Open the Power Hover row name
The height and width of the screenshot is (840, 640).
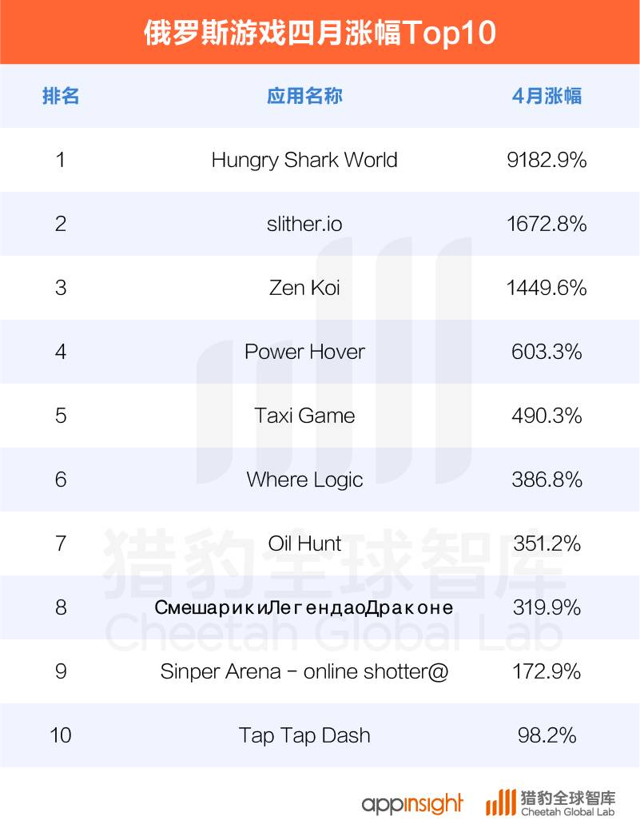pyautogui.click(x=304, y=352)
